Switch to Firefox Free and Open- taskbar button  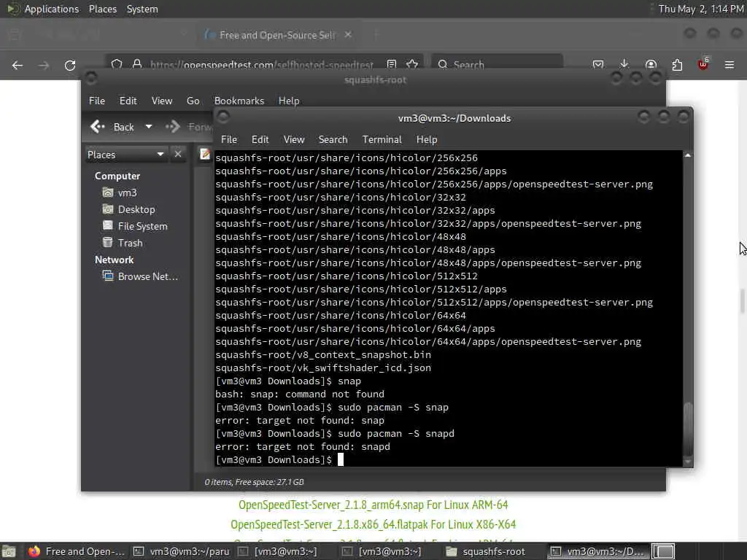76,551
